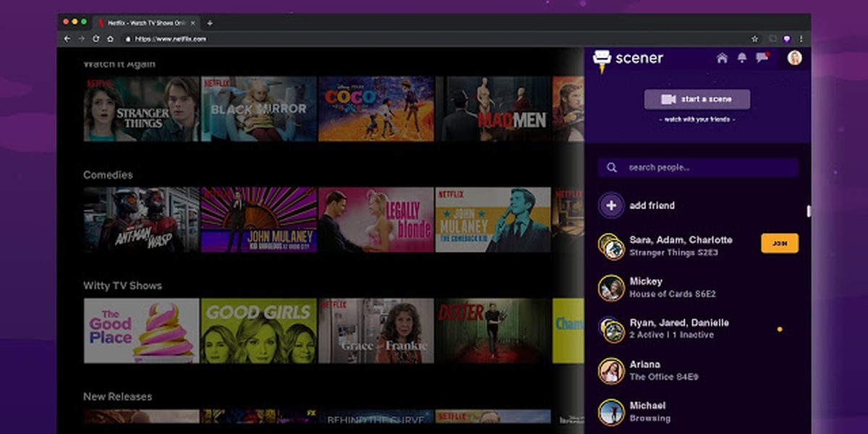Open the Scener home icon

[x=722, y=58]
